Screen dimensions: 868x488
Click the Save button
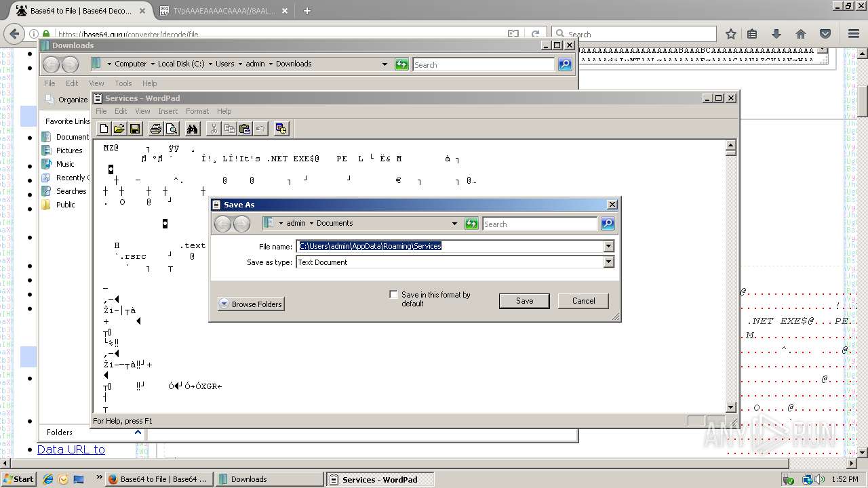[524, 301]
